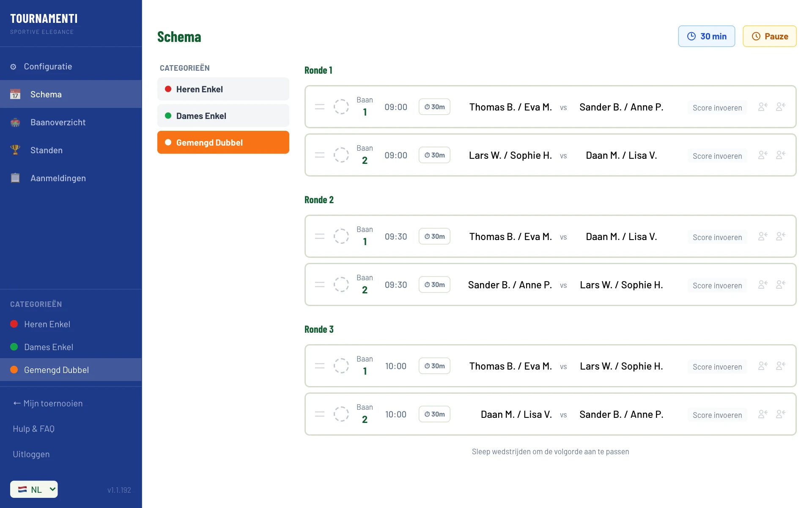The height and width of the screenshot is (508, 812).
Task: Grab drag handle of Thomas B. vs Daan M. match
Action: [320, 237]
